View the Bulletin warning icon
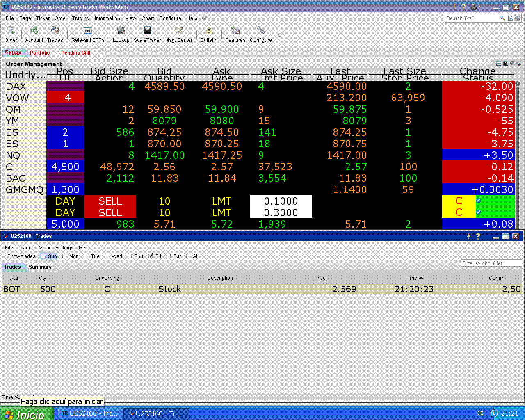Viewport: 525px width, 420px height. 209,31
